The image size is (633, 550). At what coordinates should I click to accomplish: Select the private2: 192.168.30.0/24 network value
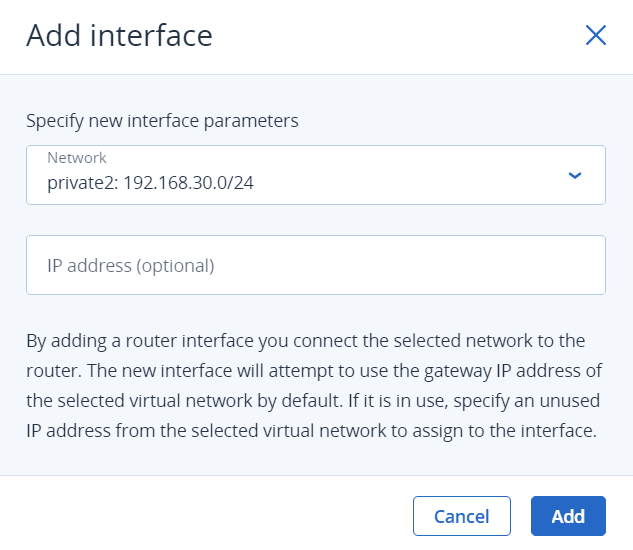pos(150,183)
